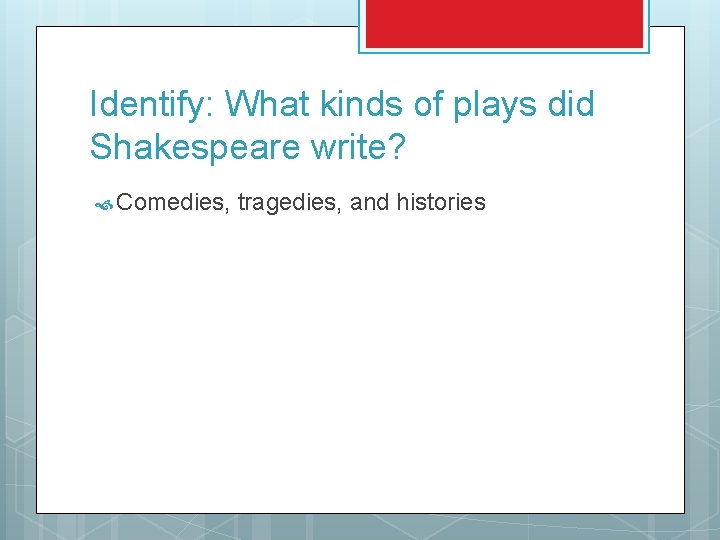The image size is (720, 540).
Task: Click the word "and" in the bullet line
Action: (x=369, y=202)
